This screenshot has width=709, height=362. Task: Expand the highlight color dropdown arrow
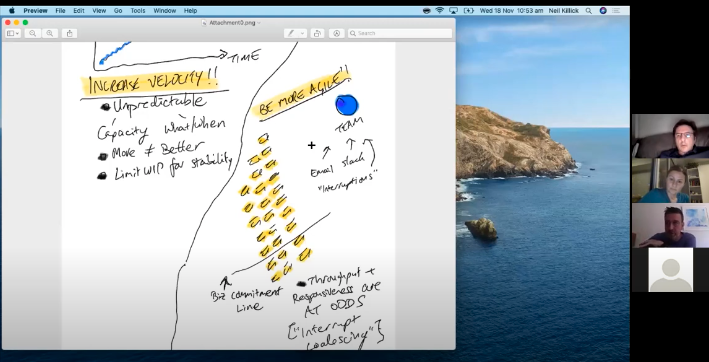303,33
